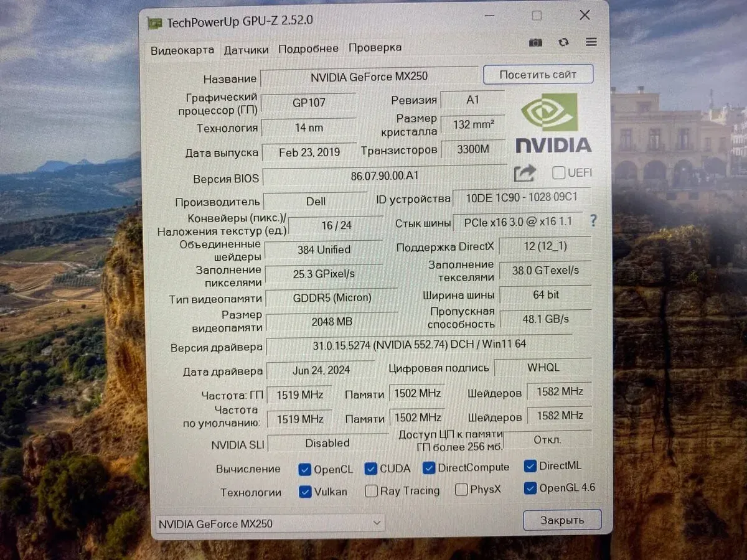Switch to the Датчики tab

[x=246, y=50]
